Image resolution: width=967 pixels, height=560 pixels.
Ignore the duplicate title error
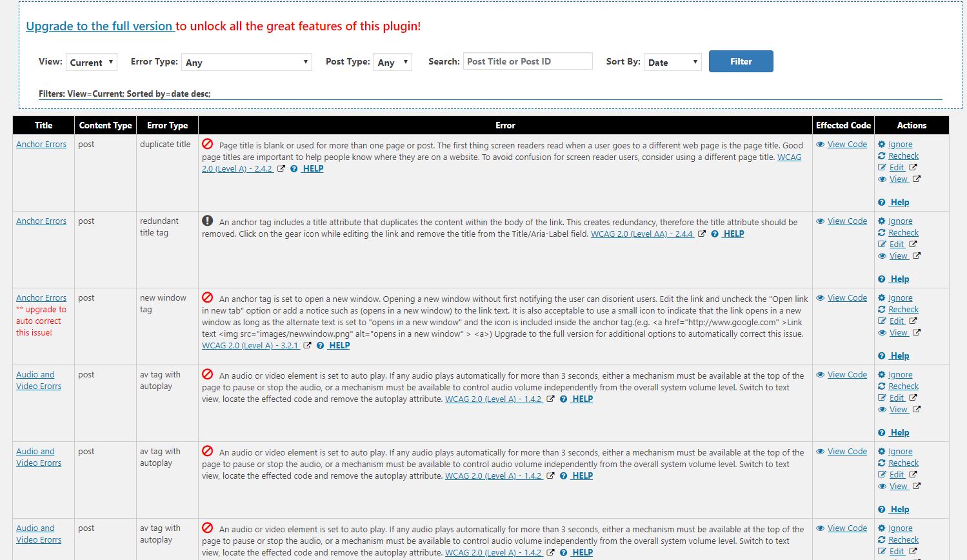901,145
